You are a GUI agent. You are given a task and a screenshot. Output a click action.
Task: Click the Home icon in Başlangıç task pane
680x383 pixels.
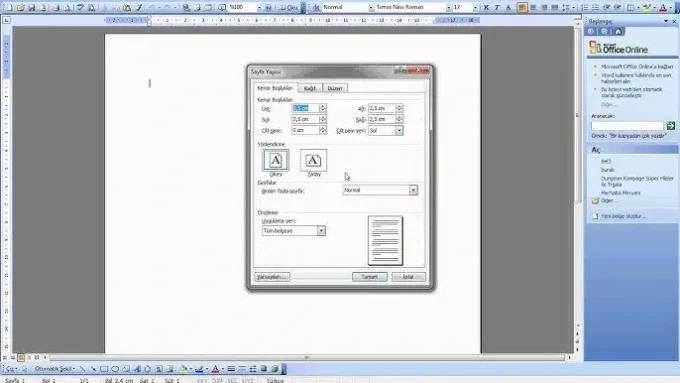pos(618,32)
